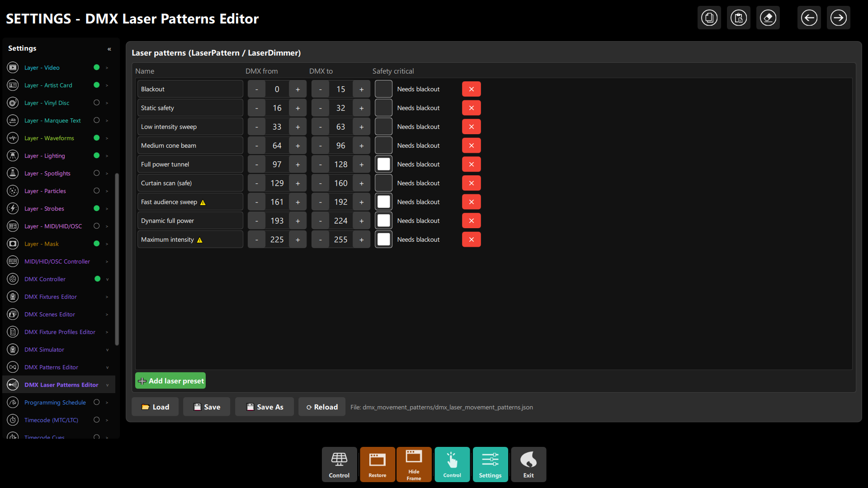Expand the Layer - Strobes chevron
The height and width of the screenshot is (488, 868).
(107, 208)
